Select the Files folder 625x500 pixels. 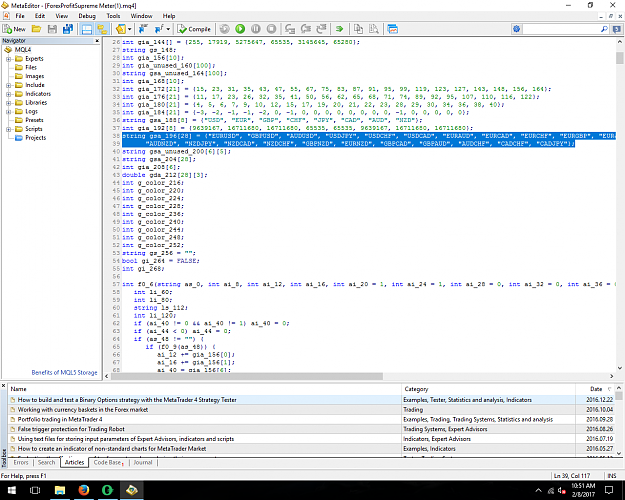point(31,67)
